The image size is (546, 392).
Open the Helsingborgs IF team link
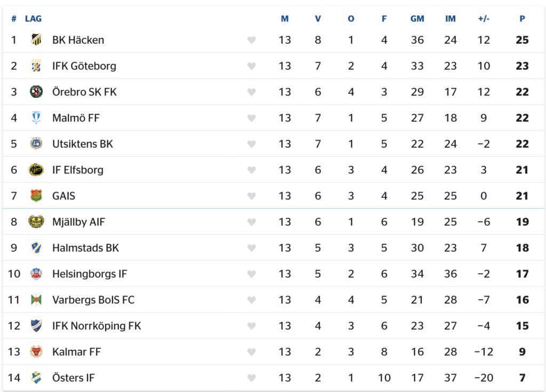(90, 274)
